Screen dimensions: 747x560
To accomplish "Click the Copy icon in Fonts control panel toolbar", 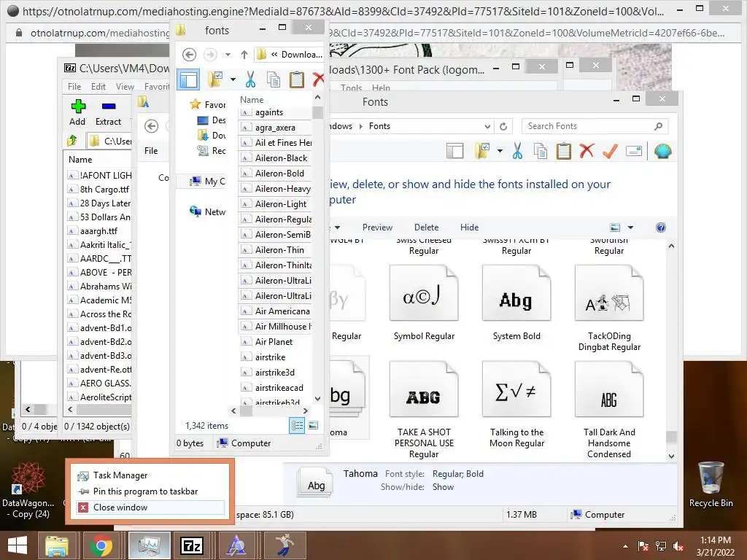I will click(x=541, y=152).
